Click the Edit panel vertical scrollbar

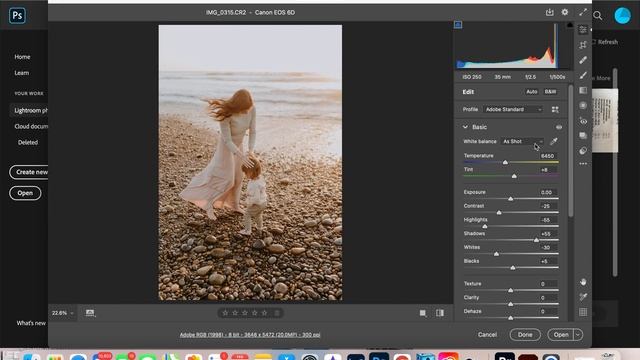pyautogui.click(x=571, y=151)
